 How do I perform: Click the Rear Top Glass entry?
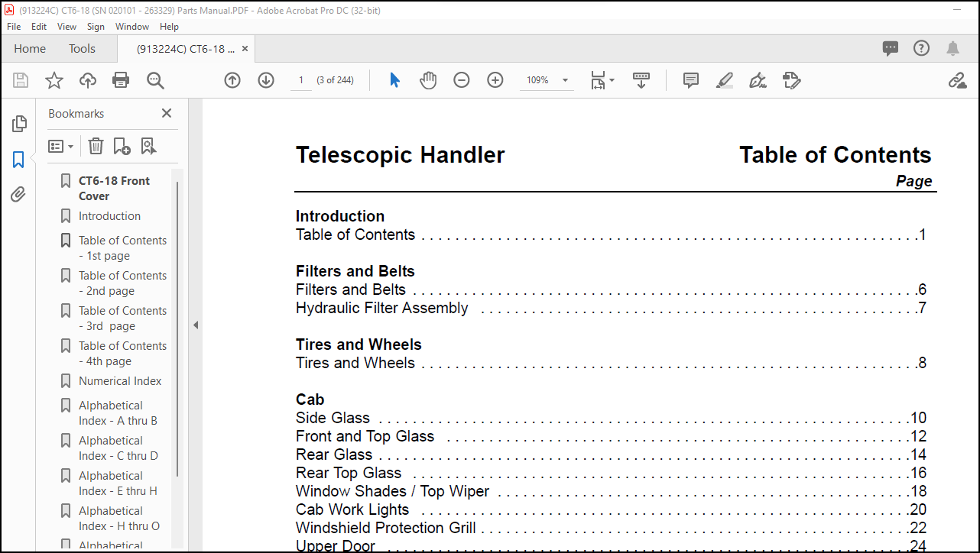(349, 473)
